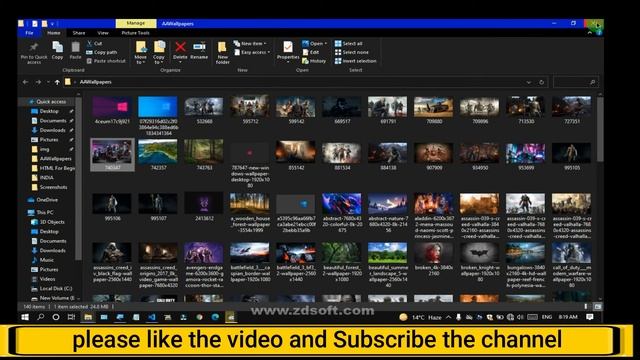Expand the New item dropdown
The width and height of the screenshot is (640, 360).
(250, 43)
